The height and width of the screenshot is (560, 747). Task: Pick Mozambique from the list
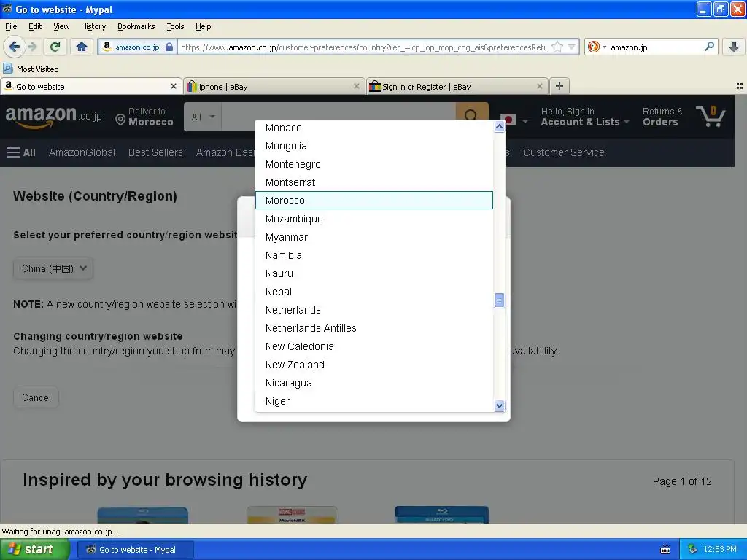coord(374,219)
